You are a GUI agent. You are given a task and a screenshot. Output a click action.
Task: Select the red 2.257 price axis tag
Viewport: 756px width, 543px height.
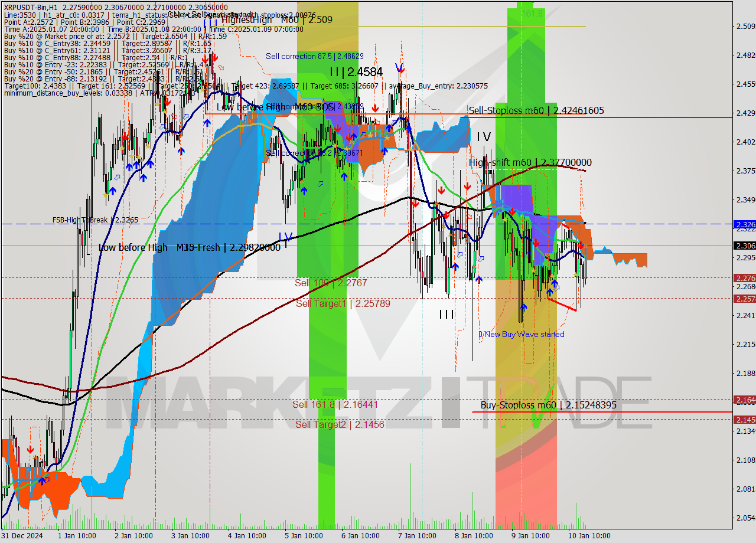pos(744,299)
